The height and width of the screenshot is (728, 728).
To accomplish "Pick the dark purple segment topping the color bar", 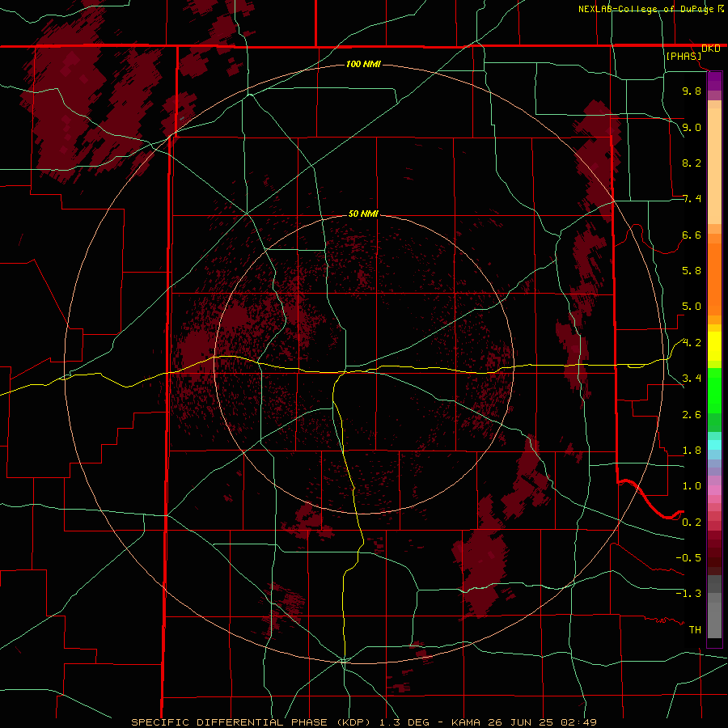I will point(714,81).
